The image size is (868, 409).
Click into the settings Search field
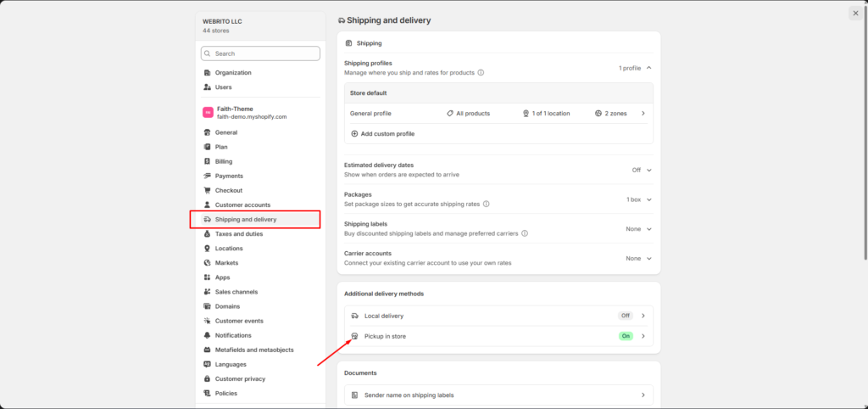click(260, 53)
